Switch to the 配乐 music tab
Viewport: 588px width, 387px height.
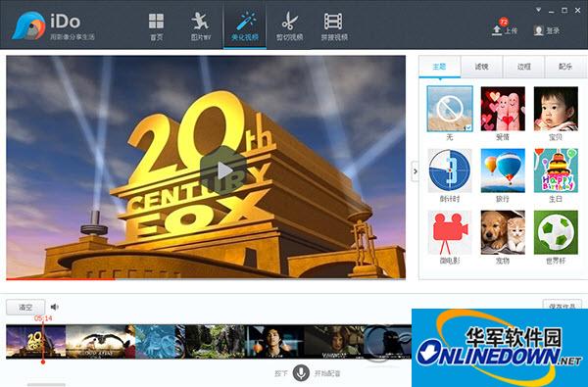point(565,67)
